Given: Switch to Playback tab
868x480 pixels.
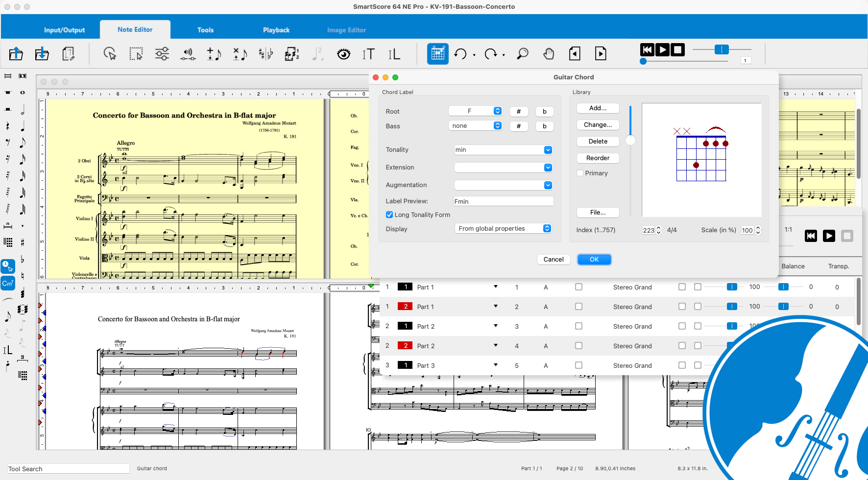Looking at the screenshot, I should tap(276, 30).
